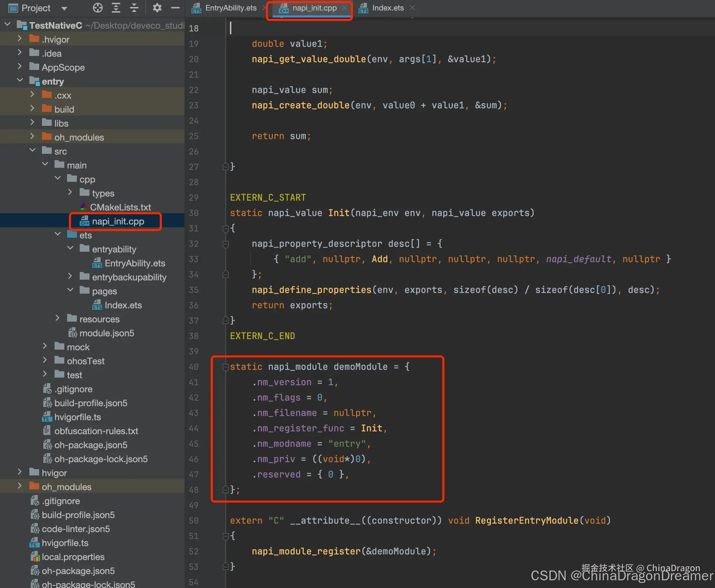Open module.json5 in the tree
Screen dimensions: 715x588
[x=106, y=333]
